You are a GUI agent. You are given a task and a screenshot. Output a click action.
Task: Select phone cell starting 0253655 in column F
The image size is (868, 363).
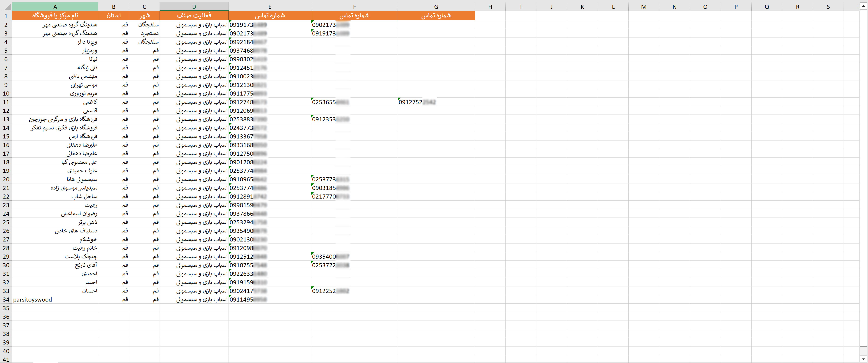click(x=354, y=102)
